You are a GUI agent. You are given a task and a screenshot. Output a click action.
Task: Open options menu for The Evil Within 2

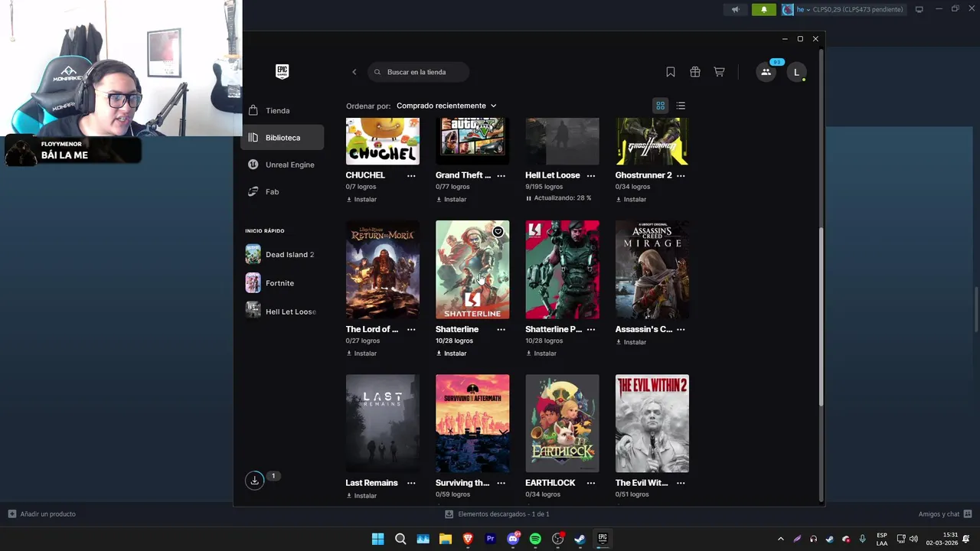pyautogui.click(x=681, y=483)
